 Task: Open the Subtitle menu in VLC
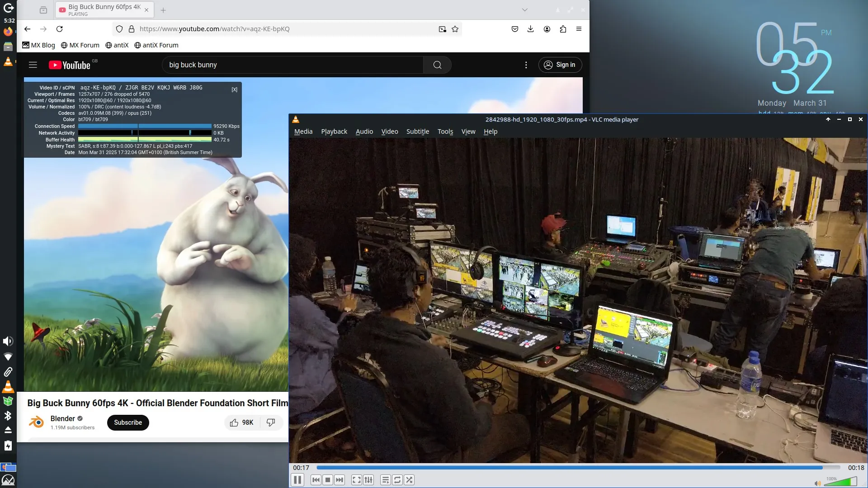coord(418,131)
